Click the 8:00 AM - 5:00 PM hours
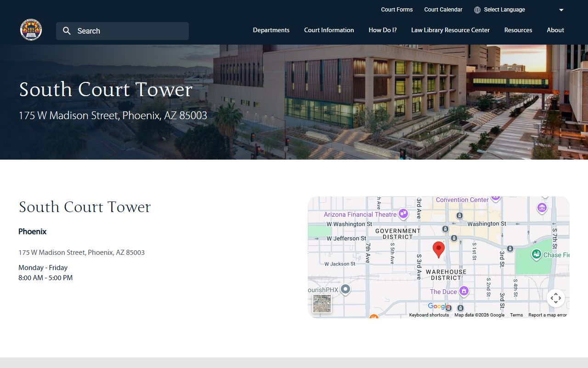Viewport: 588px width, 368px height. tap(45, 278)
